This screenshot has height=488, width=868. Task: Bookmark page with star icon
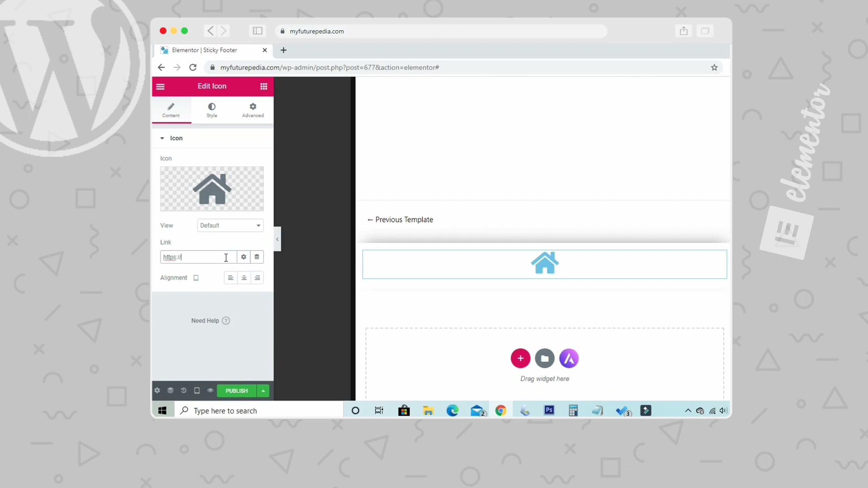pos(714,67)
